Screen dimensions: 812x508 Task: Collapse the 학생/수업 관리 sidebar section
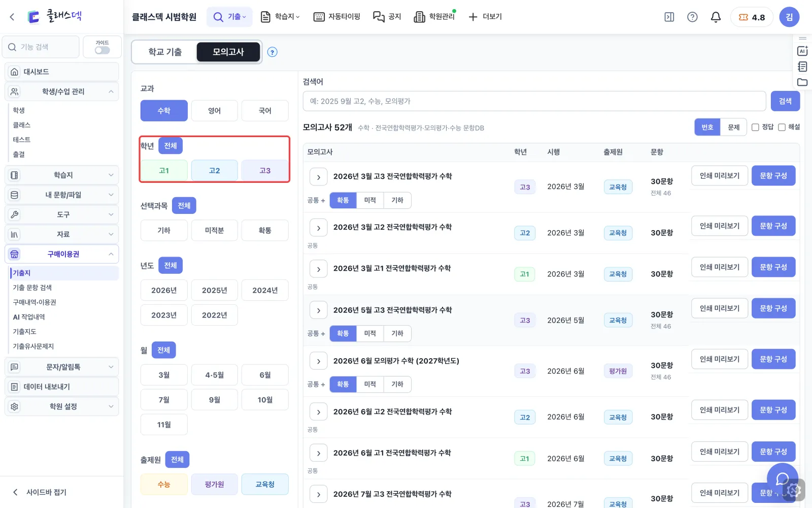tap(62, 91)
